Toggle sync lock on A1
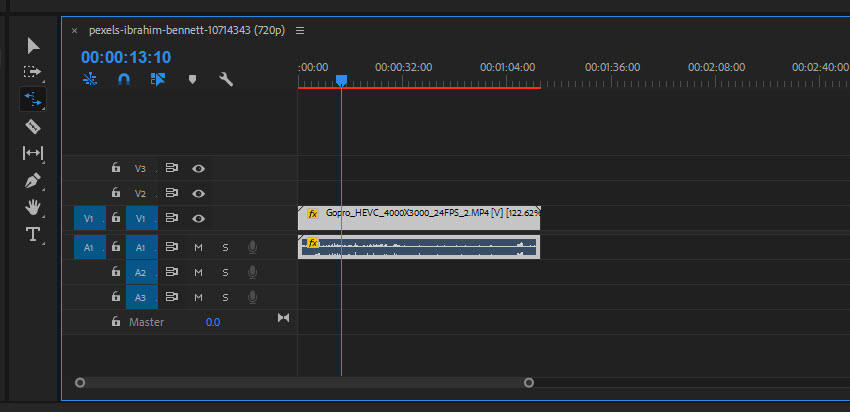The height and width of the screenshot is (412, 850). coord(172,247)
